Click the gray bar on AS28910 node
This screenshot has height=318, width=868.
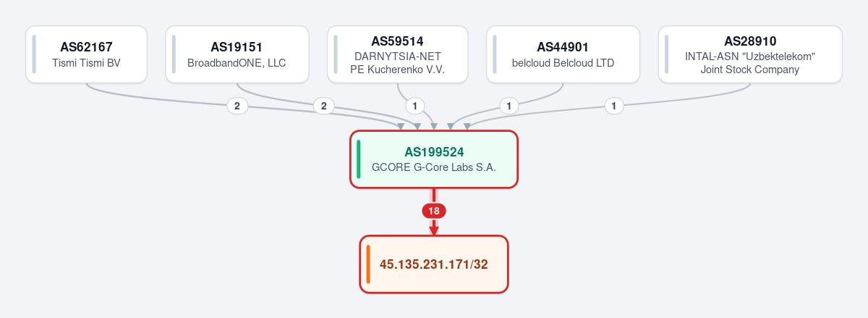667,54
